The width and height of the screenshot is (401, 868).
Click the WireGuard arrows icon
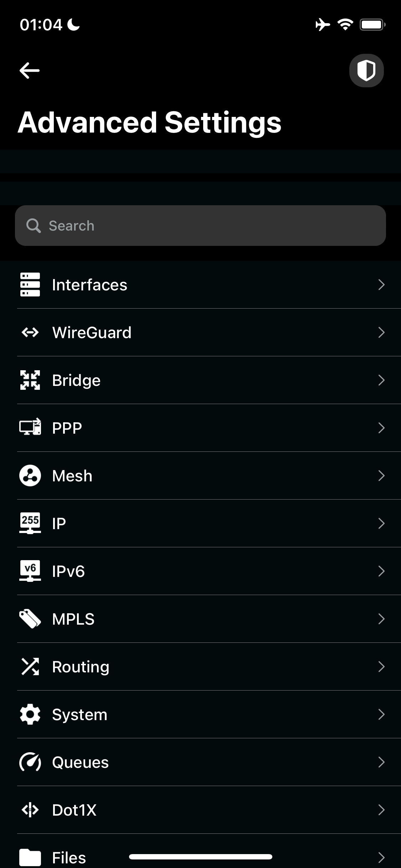[x=30, y=332]
